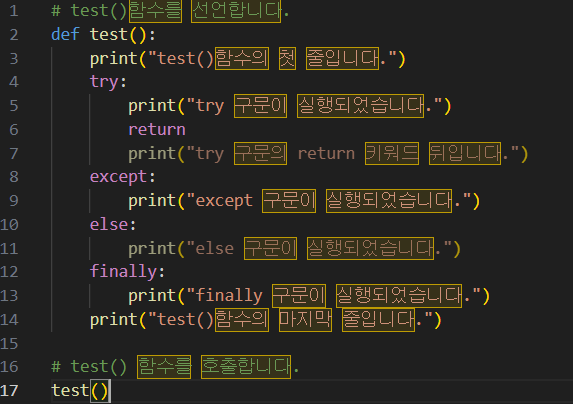Viewport: 573px width, 404px height.
Task: Click the unreachable 'print' on line 7
Action: pos(152,153)
